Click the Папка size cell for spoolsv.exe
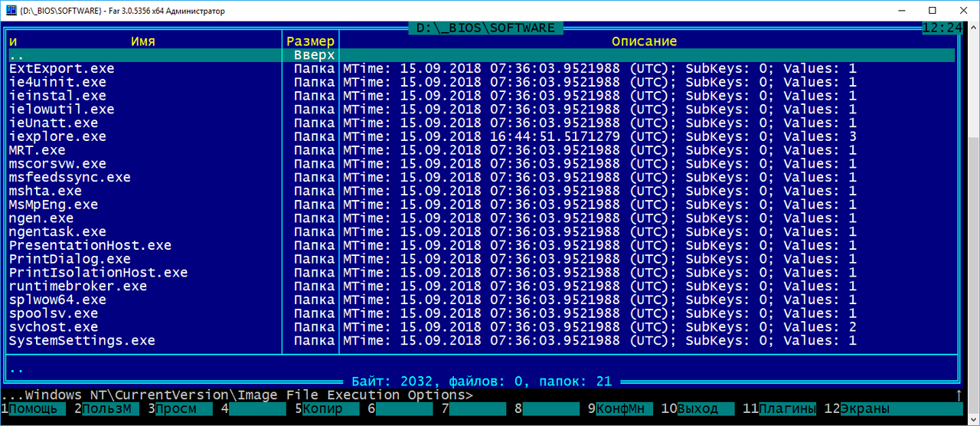The width and height of the screenshot is (980, 426). pyautogui.click(x=314, y=314)
